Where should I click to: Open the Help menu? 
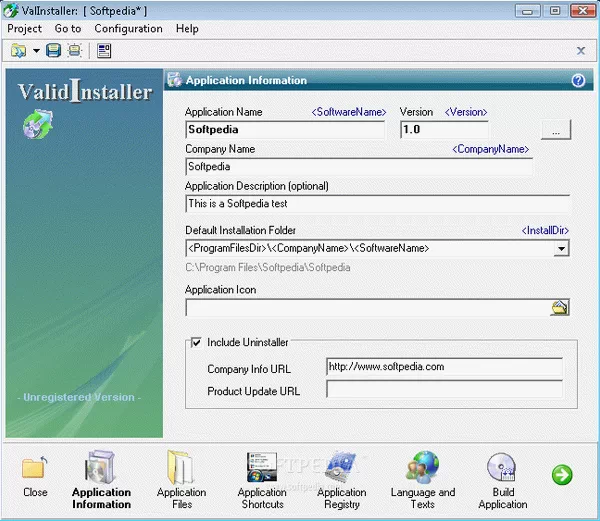[187, 29]
